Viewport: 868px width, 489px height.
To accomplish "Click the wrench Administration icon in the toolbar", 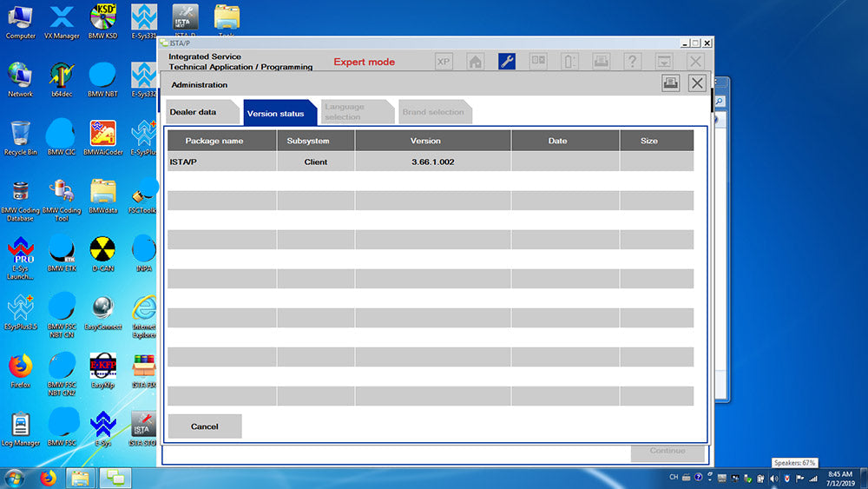I will click(507, 62).
